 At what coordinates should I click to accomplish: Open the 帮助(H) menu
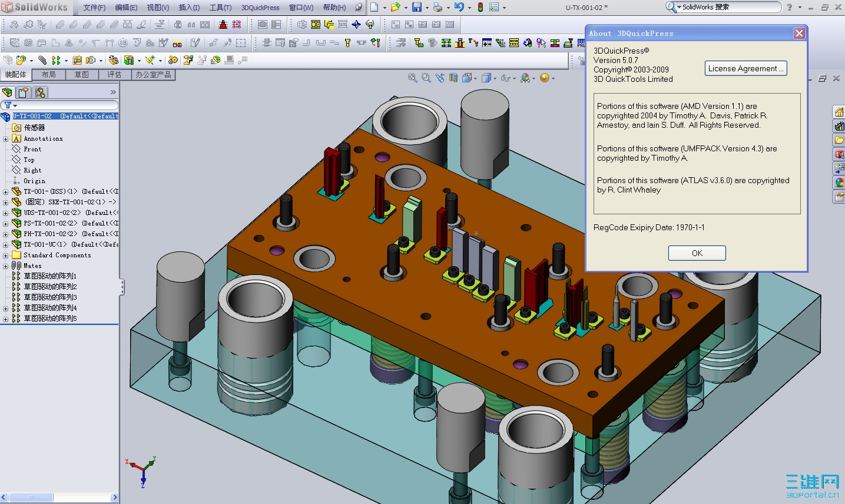[334, 8]
